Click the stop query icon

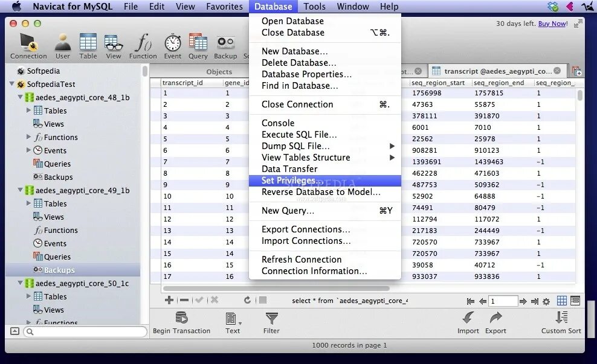263,300
